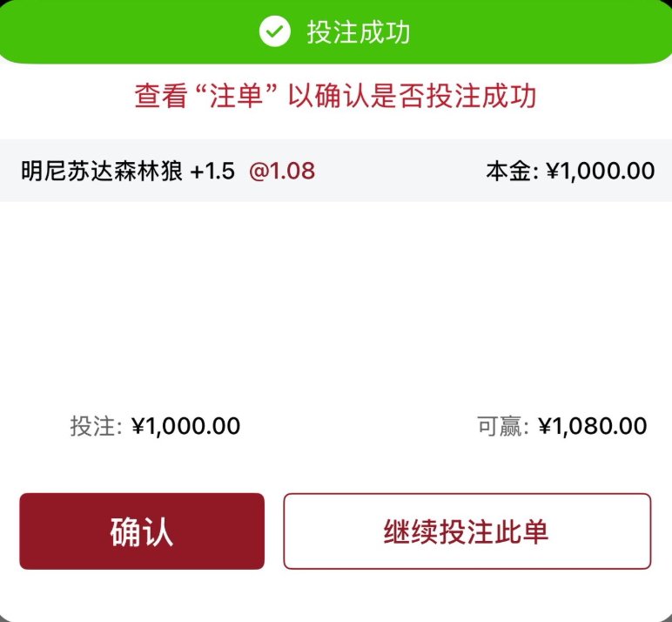Confirm with the 确认 button
This screenshot has width=672, height=622.
(142, 531)
